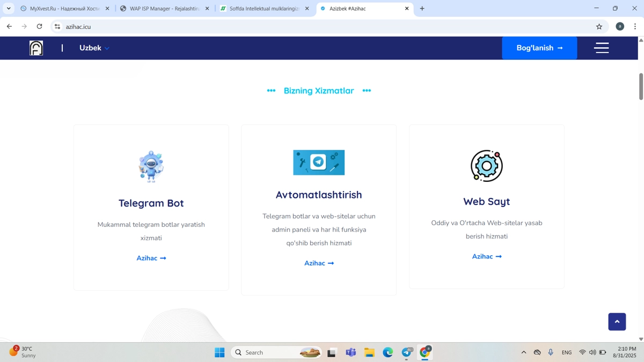The image size is (644, 362).
Task: Open the hamburger menu in the navbar
Action: (601, 48)
